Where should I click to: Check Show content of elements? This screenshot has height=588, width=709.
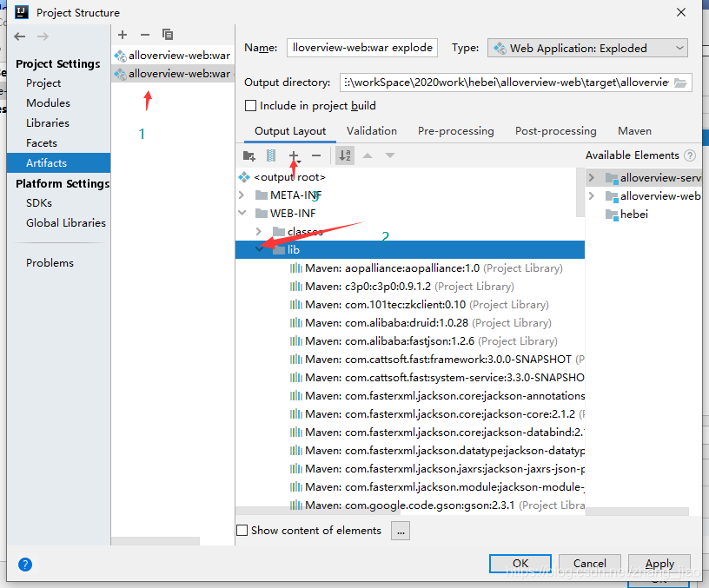[x=241, y=530]
